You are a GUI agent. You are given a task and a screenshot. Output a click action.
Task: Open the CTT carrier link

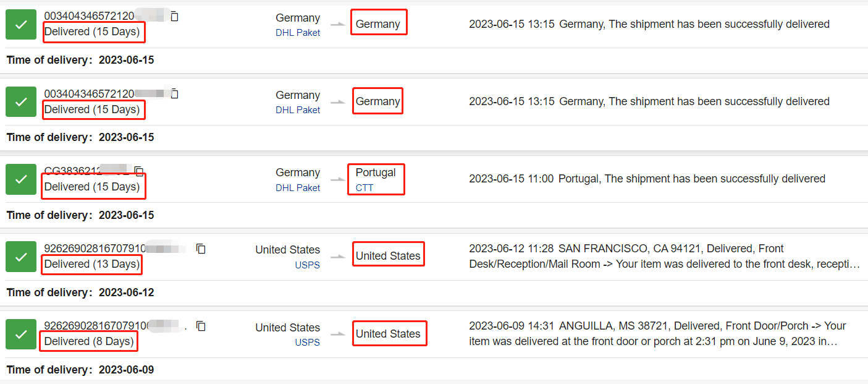pyautogui.click(x=364, y=188)
